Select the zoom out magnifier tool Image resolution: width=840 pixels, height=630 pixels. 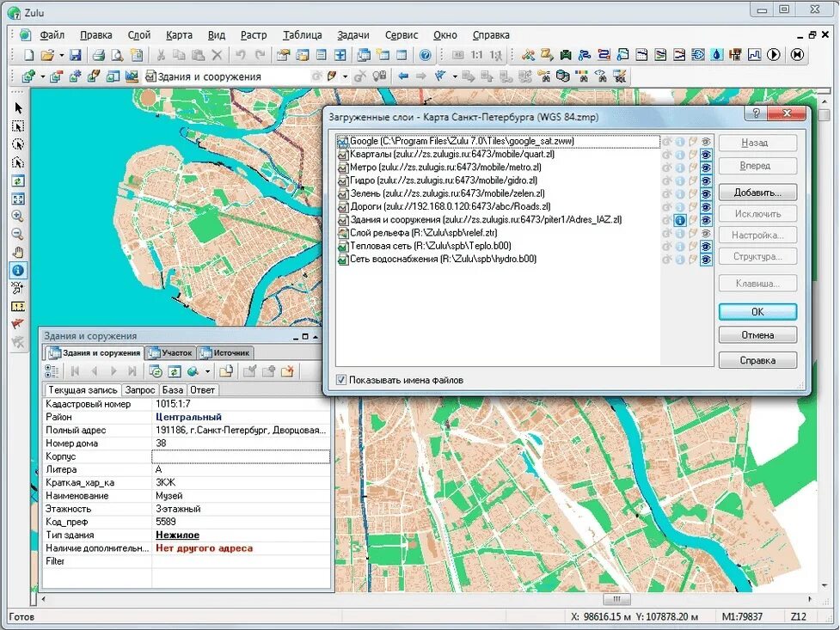click(x=18, y=234)
